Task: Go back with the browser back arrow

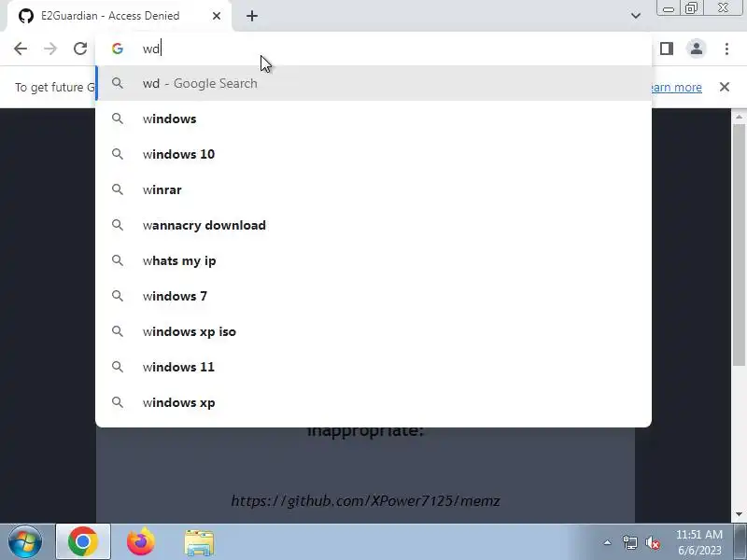Action: (x=21, y=49)
